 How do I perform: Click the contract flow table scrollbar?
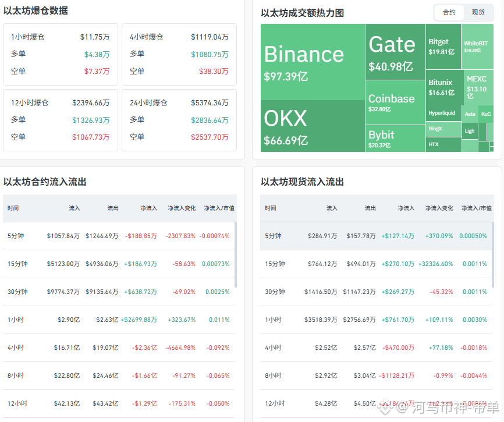tap(236, 254)
